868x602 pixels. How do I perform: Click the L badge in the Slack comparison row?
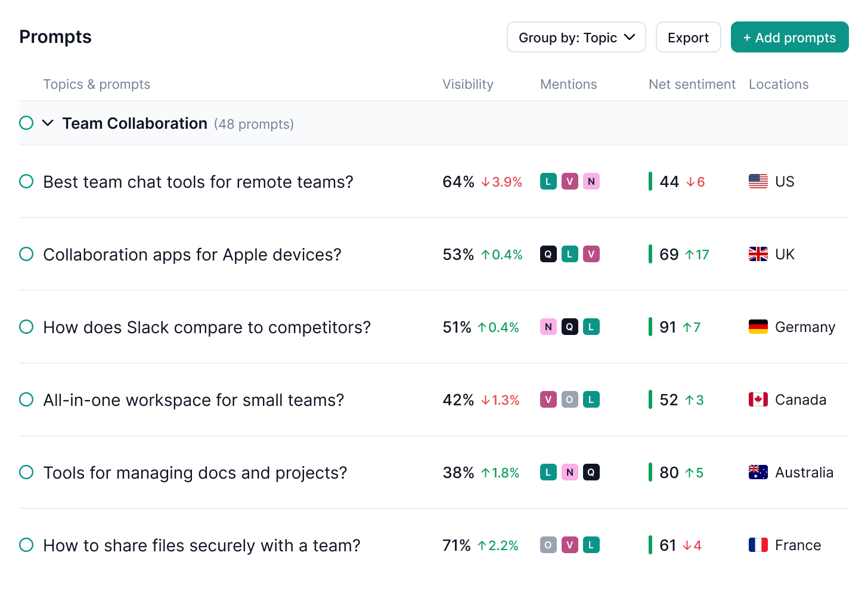pos(591,327)
